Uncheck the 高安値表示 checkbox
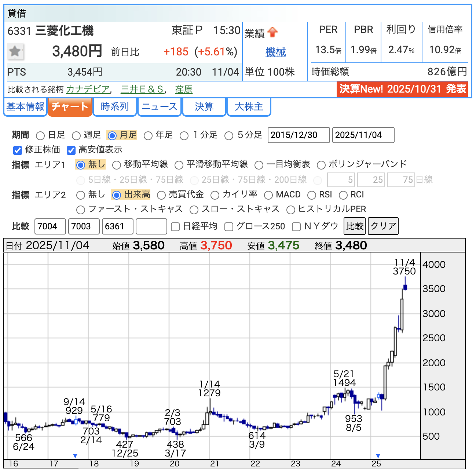476x469 pixels. tap(71, 150)
